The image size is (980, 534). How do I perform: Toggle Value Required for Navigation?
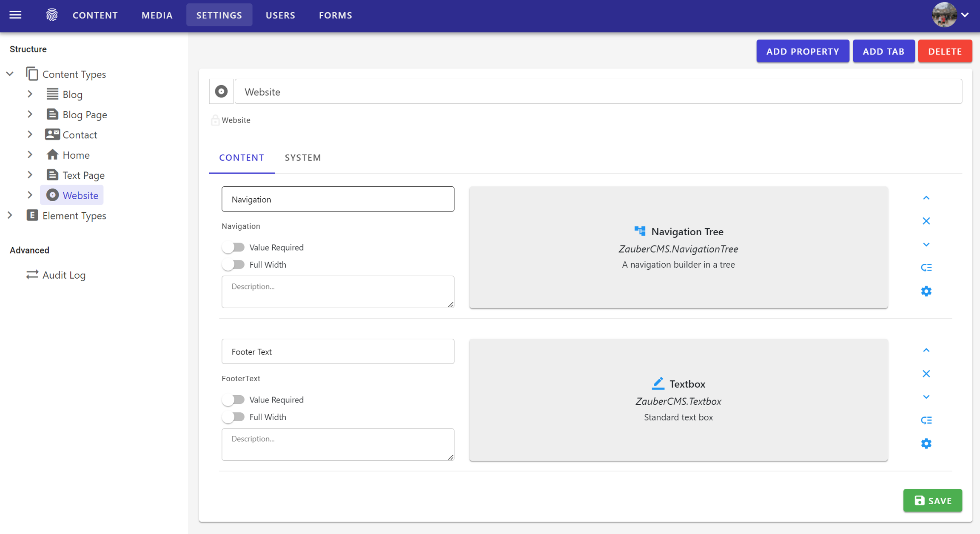tap(233, 247)
